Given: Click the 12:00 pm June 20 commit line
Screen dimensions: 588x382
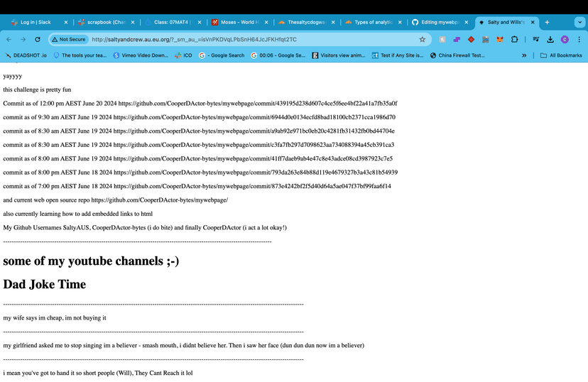Looking at the screenshot, I should pos(200,104).
